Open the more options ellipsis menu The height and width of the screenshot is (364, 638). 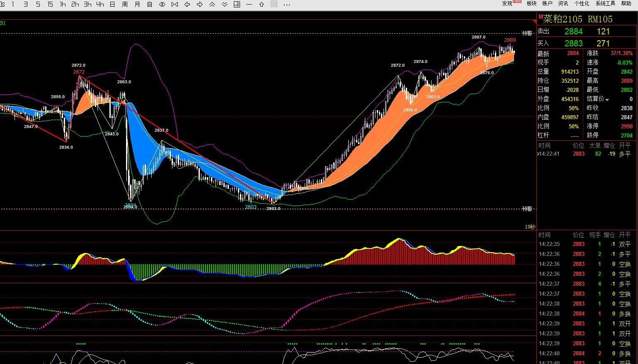tap(287, 5)
